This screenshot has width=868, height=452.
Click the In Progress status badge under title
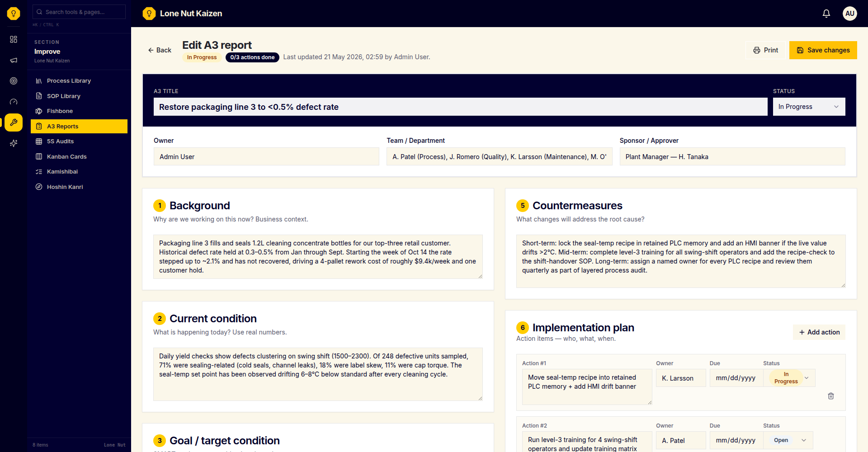[202, 57]
